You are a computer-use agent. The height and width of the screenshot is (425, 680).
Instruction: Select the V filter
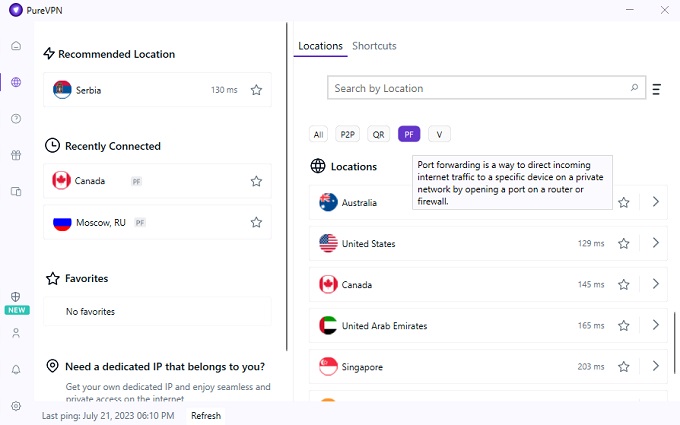click(439, 134)
